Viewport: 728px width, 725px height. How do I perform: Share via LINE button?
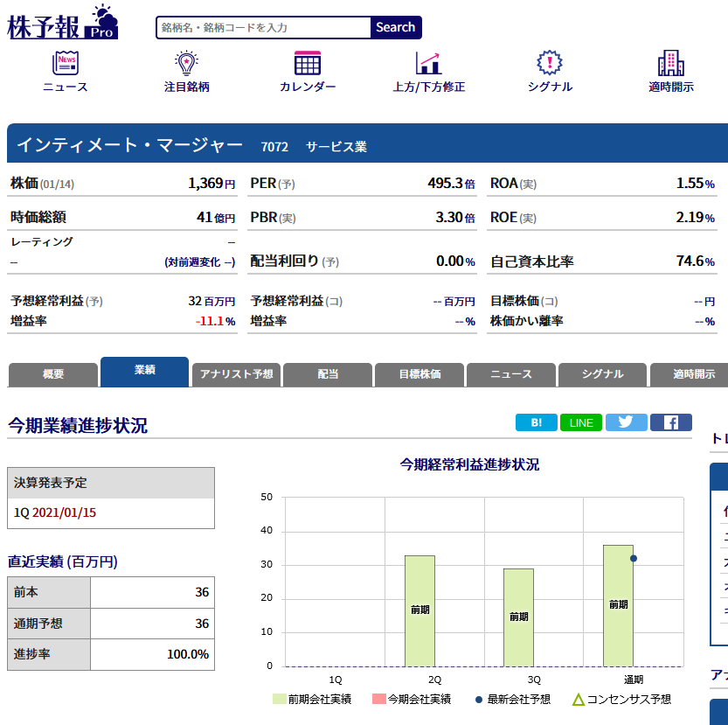581,422
